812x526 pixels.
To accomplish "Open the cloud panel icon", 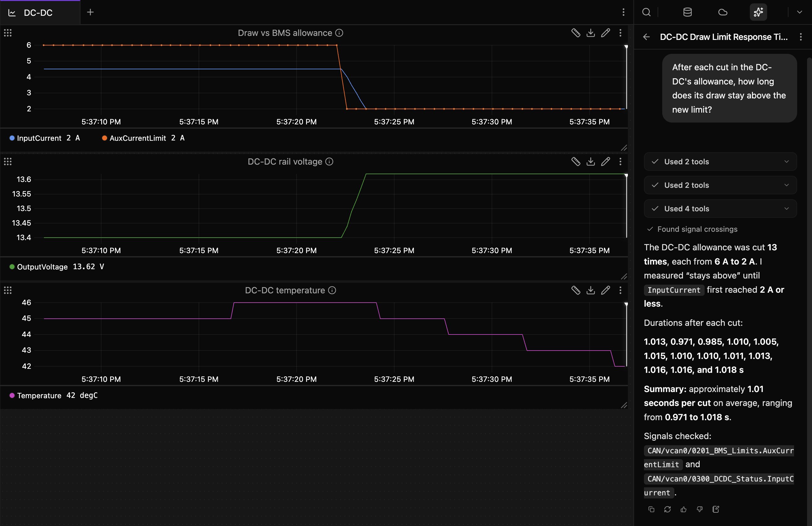I will 723,12.
